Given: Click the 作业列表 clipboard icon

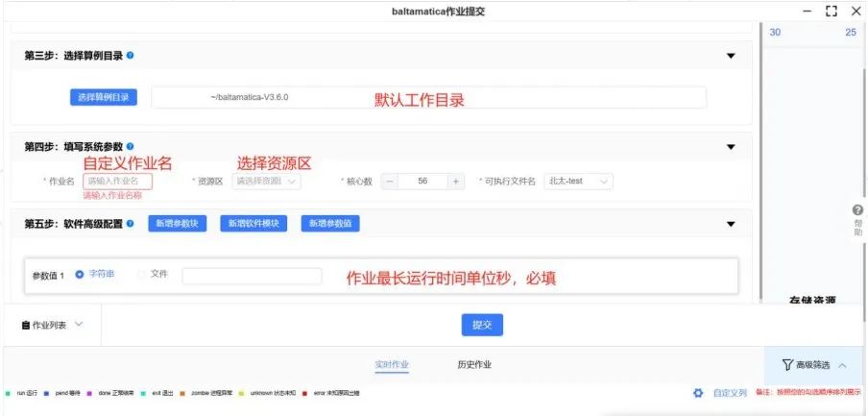Looking at the screenshot, I should pyautogui.click(x=26, y=326).
